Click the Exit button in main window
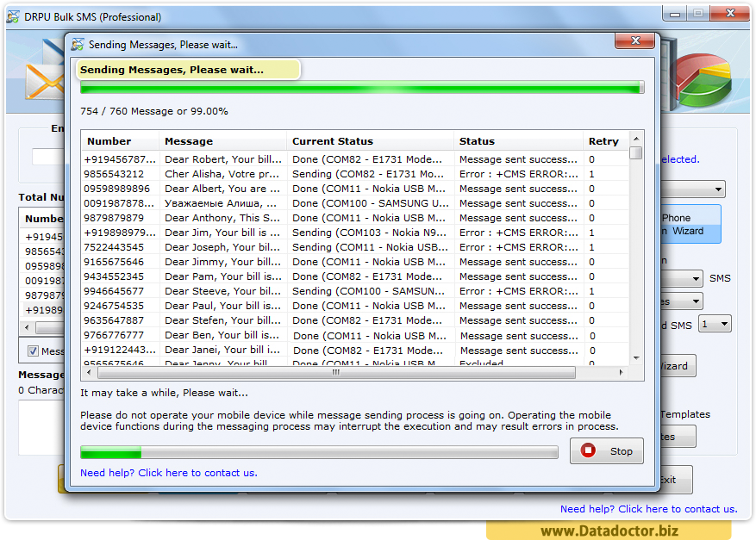The image size is (756, 540). [x=676, y=480]
